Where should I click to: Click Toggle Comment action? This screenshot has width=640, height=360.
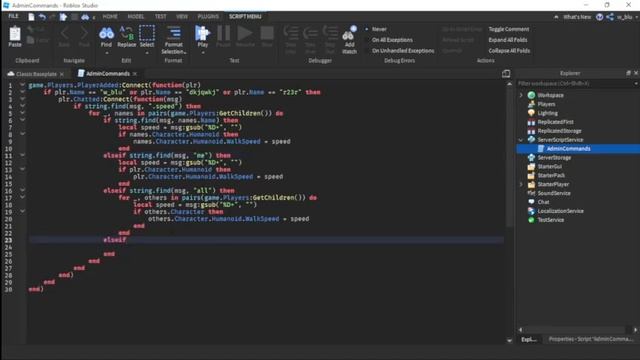(x=509, y=29)
